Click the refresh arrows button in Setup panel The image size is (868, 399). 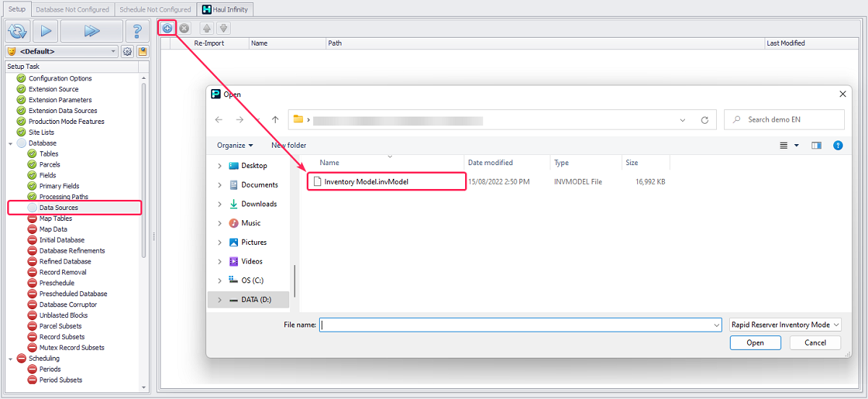point(17,31)
